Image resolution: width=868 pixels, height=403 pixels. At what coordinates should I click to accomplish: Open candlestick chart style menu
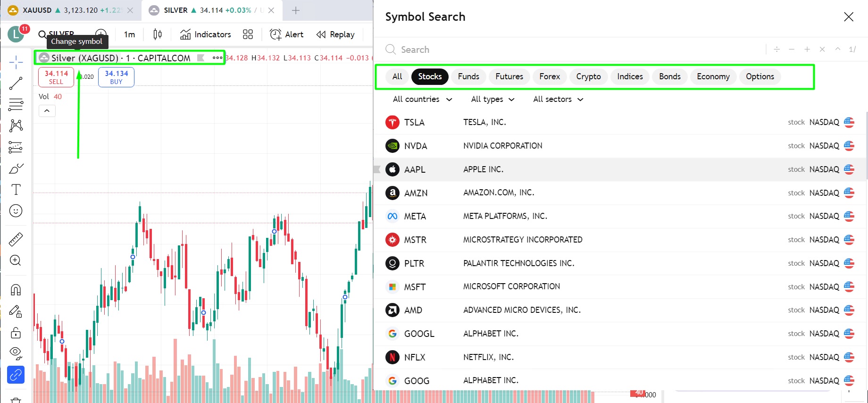158,34
